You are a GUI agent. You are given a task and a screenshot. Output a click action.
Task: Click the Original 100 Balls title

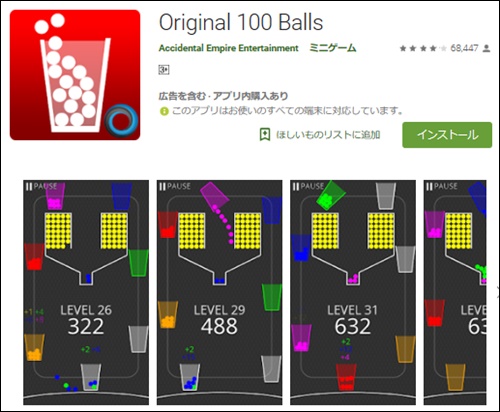pos(241,23)
